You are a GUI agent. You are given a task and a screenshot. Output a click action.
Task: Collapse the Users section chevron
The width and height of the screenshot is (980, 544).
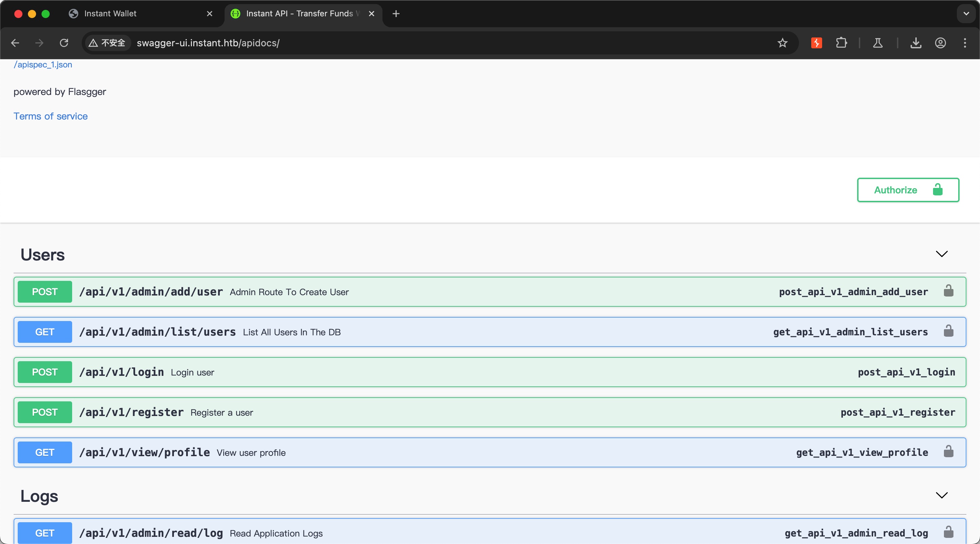click(941, 254)
